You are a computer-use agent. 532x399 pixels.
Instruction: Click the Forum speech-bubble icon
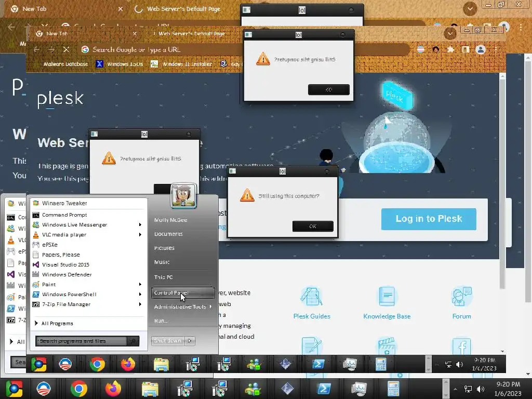(461, 297)
